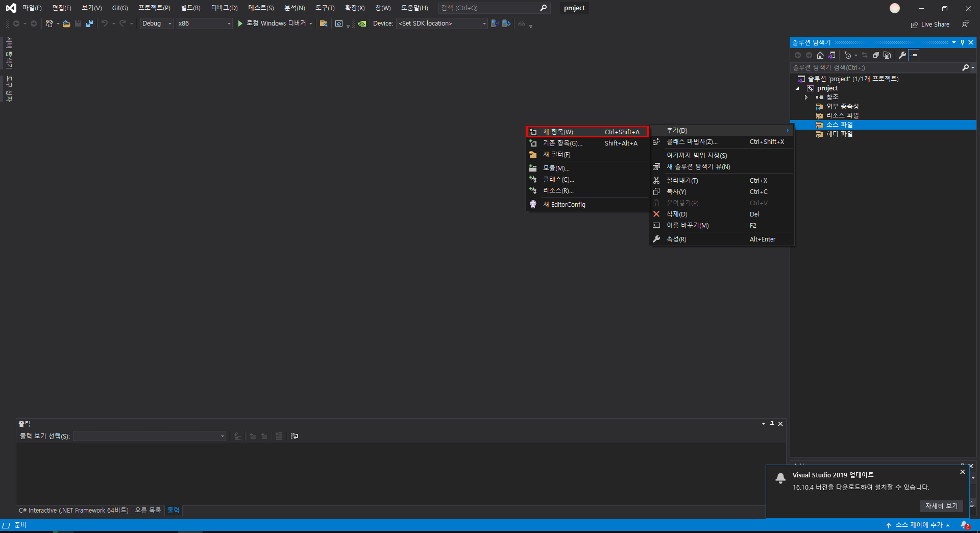Switch views icon in Solution Explorer toolbar
Image resolution: width=980 pixels, height=533 pixels.
(x=831, y=55)
